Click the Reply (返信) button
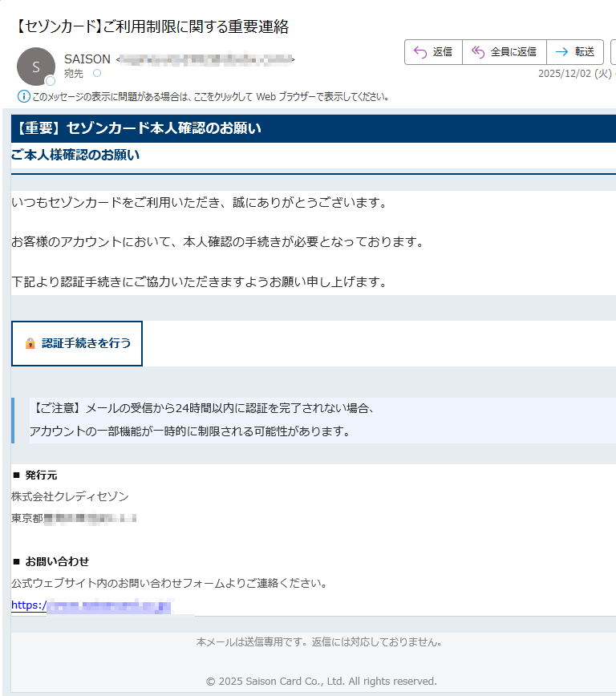The width and height of the screenshot is (616, 696). [433, 52]
